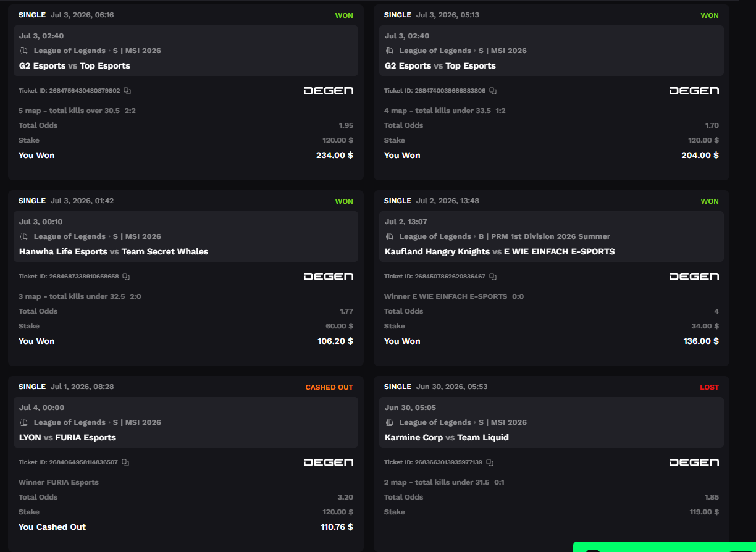
Task: Click the League of Legends icon in Karmine Corp bet
Action: (390, 422)
